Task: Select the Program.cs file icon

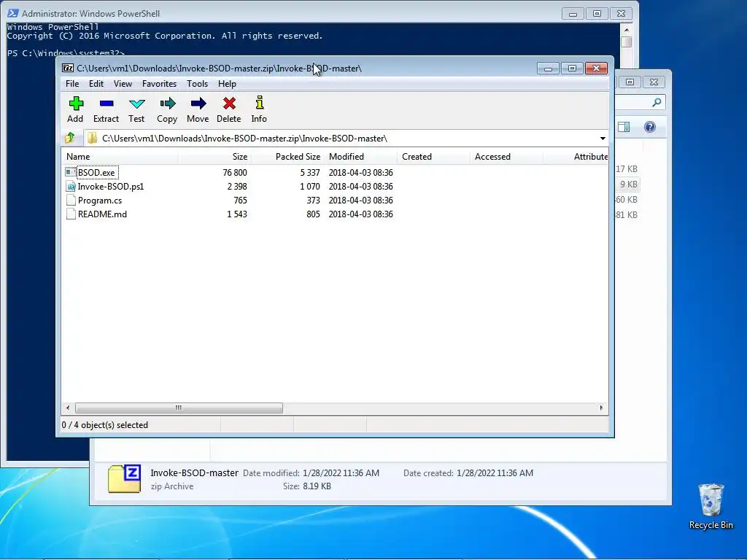Action: (71, 200)
